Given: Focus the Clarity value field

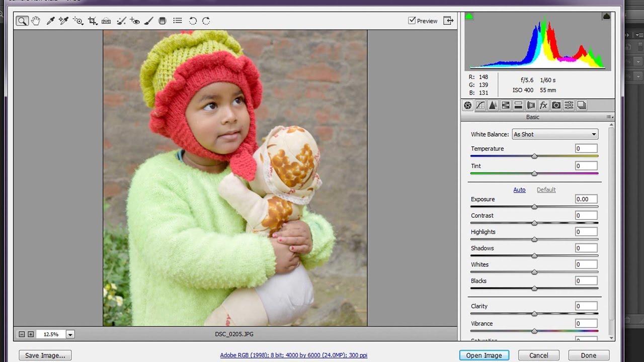Looking at the screenshot, I should (586, 306).
